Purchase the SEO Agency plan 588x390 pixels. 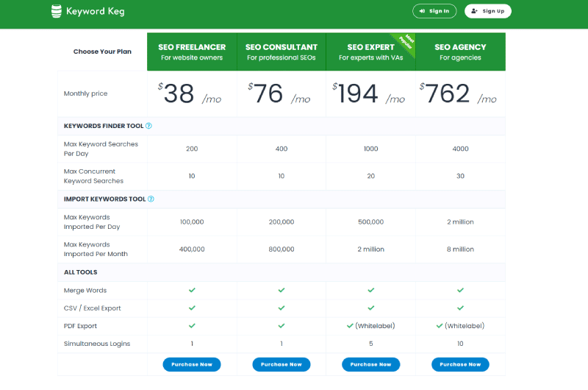point(460,364)
